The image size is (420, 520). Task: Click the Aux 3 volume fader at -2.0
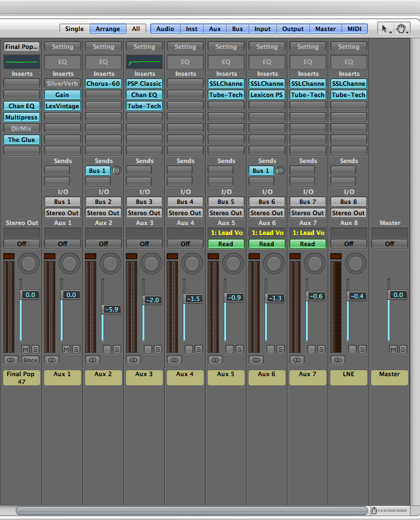tap(153, 300)
